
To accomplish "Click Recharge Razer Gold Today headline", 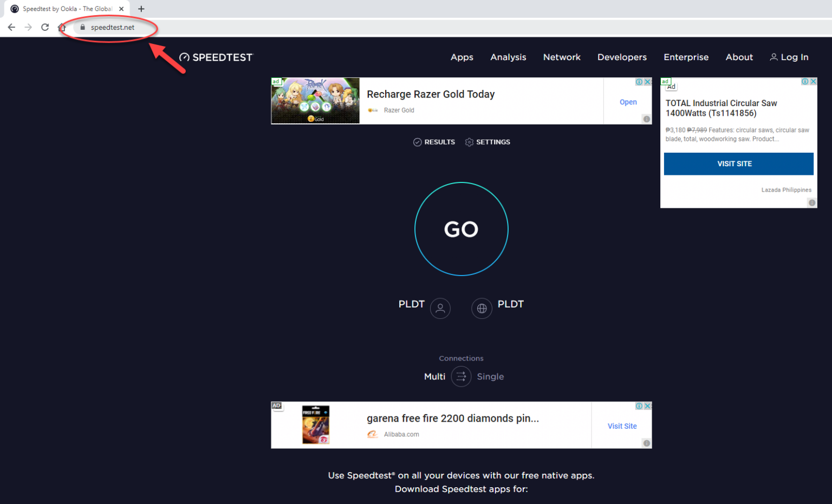I will coord(431,94).
